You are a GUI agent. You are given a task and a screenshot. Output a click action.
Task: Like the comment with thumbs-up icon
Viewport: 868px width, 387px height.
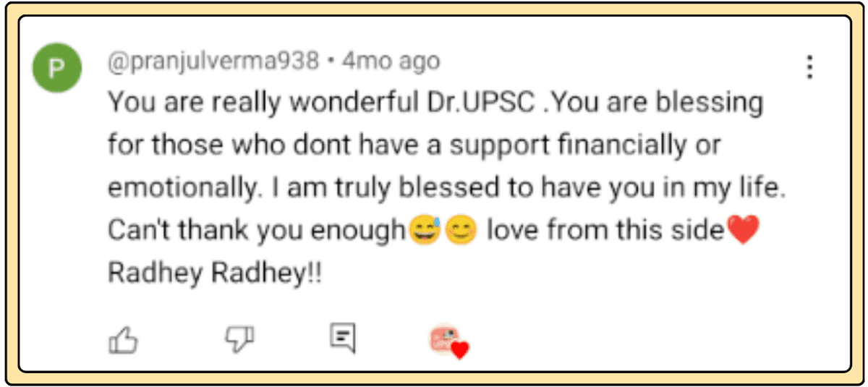pos(123,339)
